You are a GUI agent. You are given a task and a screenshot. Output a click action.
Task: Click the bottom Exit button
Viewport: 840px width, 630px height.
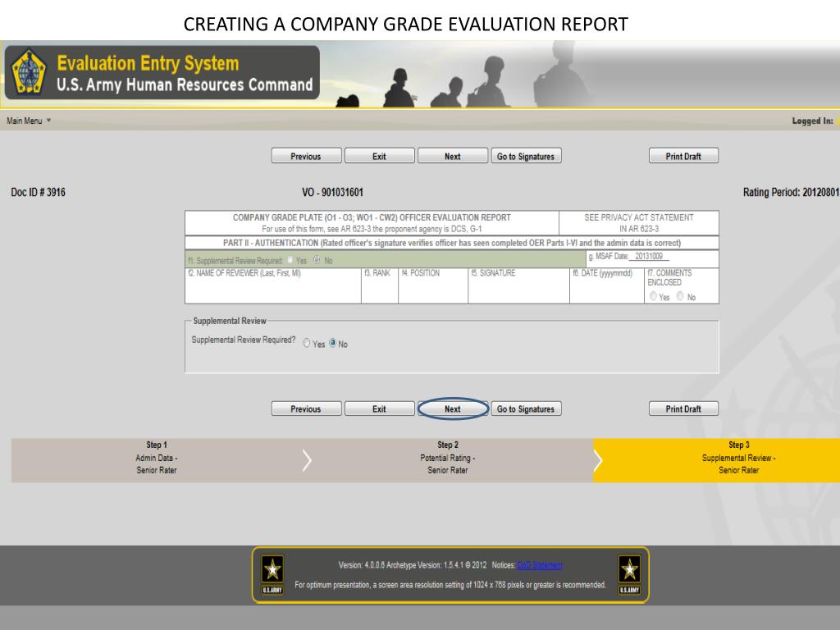coord(379,409)
